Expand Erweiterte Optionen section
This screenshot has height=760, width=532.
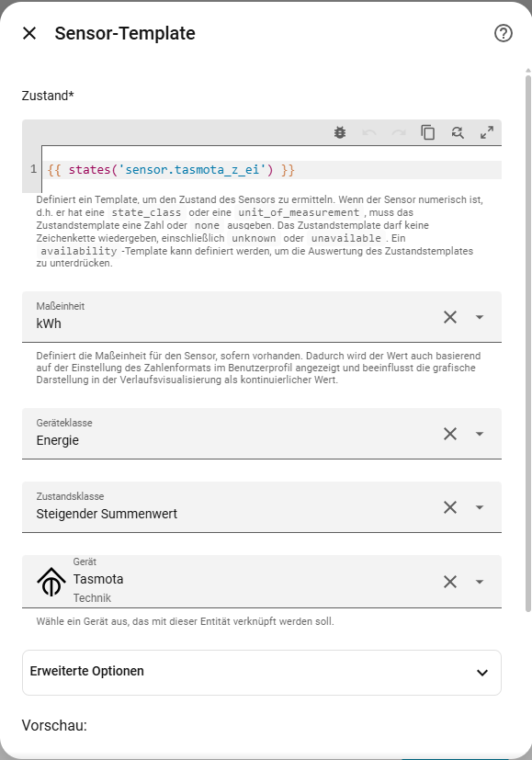click(262, 673)
